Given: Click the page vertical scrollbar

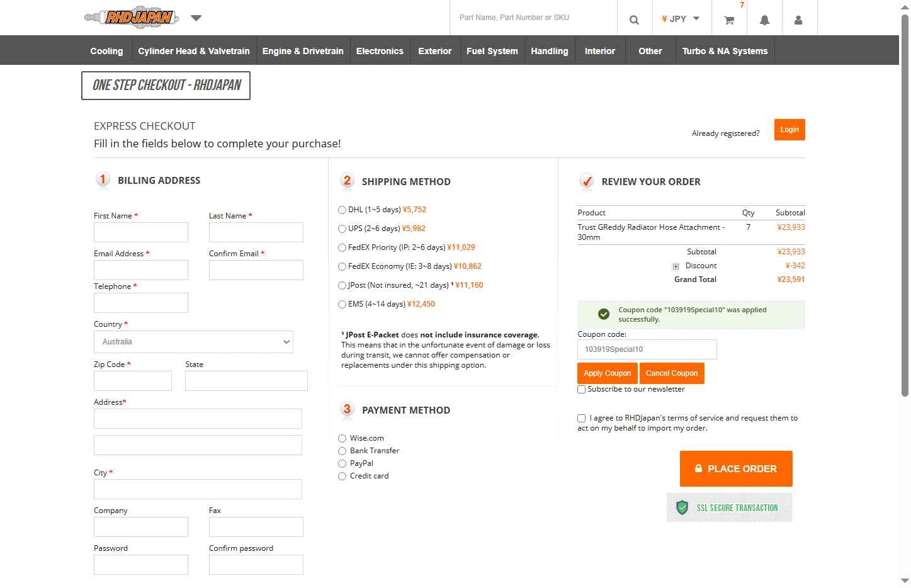Looking at the screenshot, I should tap(905, 205).
